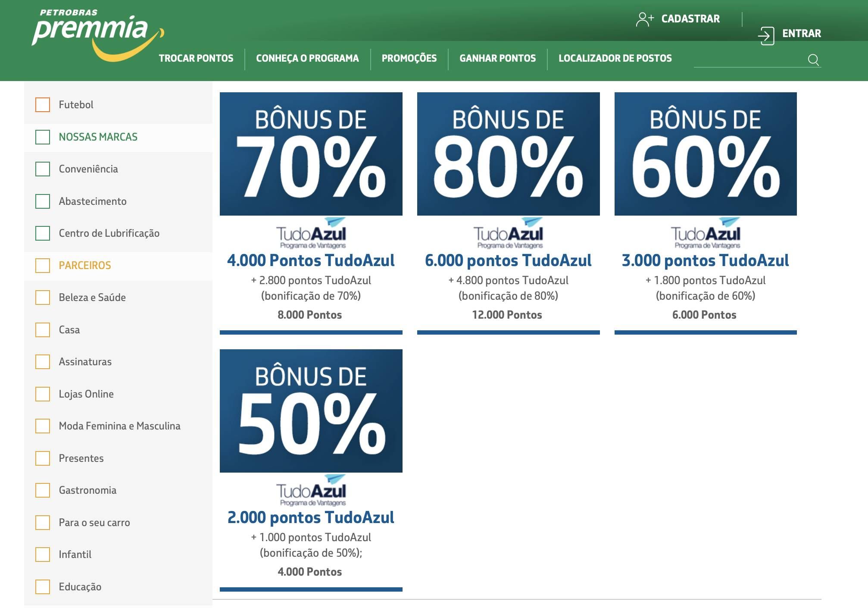Toggle the PARCEIROS checkbox
Screen dimensions: 868x608
pos(43,266)
